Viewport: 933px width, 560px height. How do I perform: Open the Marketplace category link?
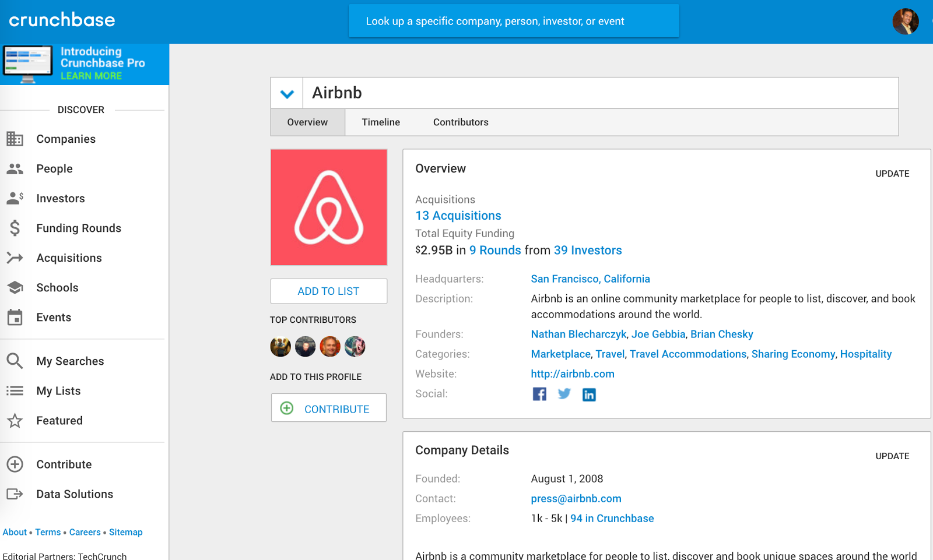pyautogui.click(x=560, y=354)
